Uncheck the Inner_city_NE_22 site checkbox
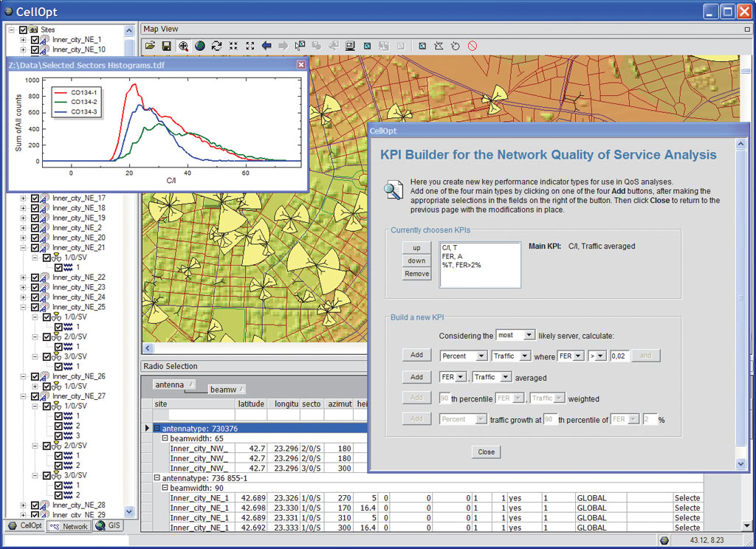 34,277
